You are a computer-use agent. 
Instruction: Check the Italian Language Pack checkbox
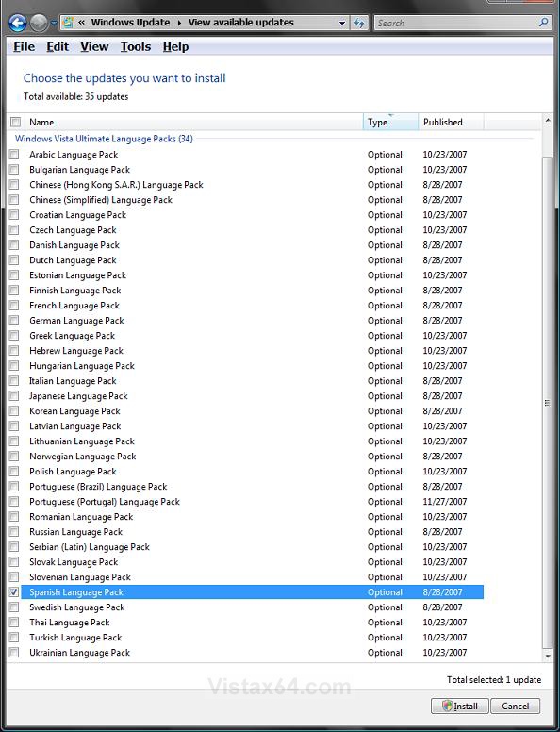[x=14, y=380]
